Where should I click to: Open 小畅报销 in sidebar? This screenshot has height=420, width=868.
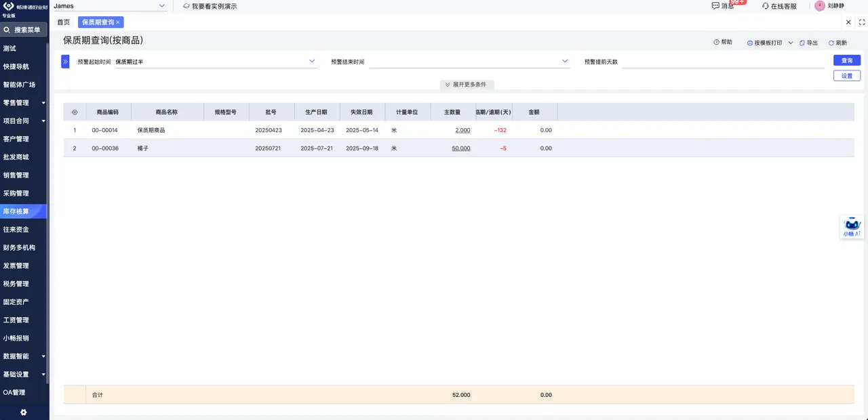[x=16, y=338]
